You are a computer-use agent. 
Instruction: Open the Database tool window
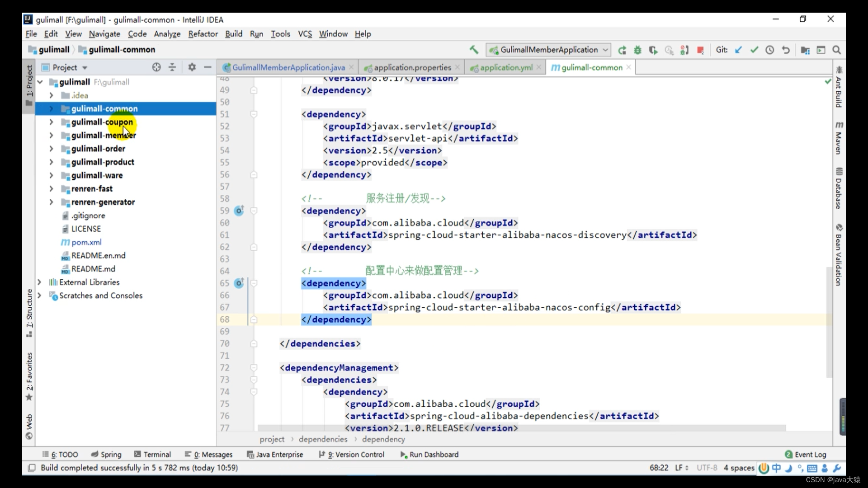pos(839,188)
